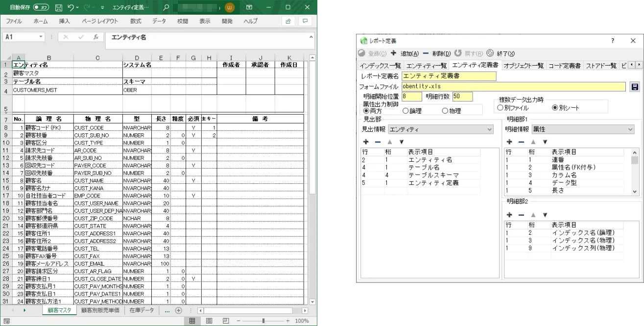This screenshot has width=644, height=326.
Task: Open the 数式 ribbon tab
Action: [136, 21]
